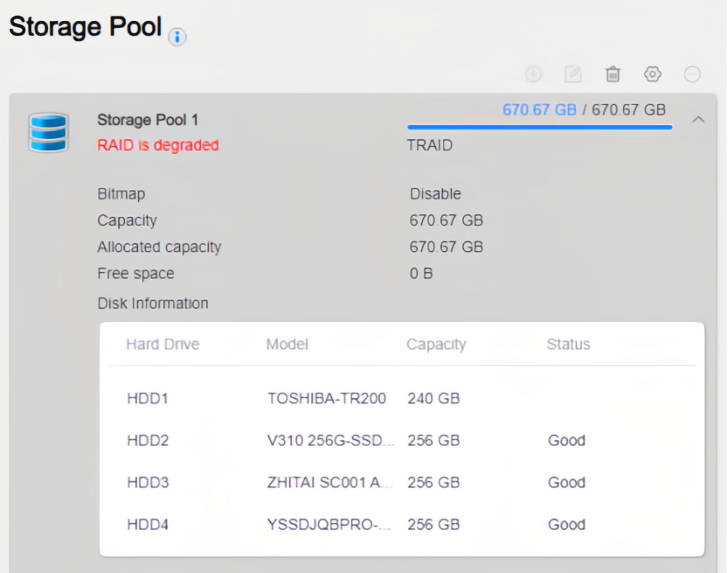Click the remove minus circle icon
The width and height of the screenshot is (728, 573).
coord(693,74)
